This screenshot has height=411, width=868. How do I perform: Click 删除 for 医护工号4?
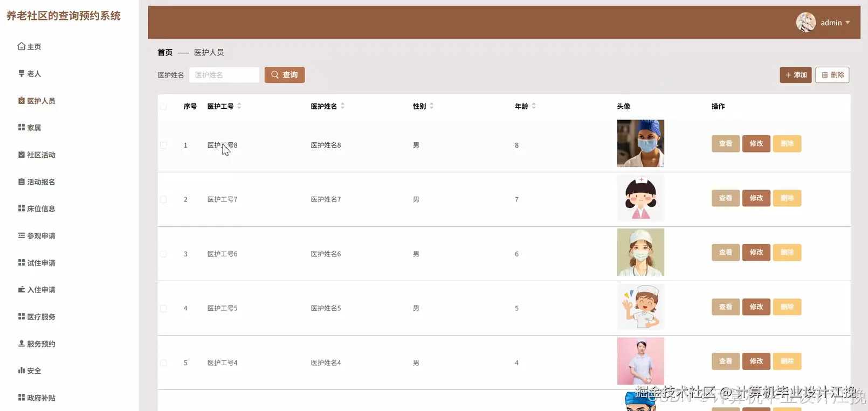[787, 361]
